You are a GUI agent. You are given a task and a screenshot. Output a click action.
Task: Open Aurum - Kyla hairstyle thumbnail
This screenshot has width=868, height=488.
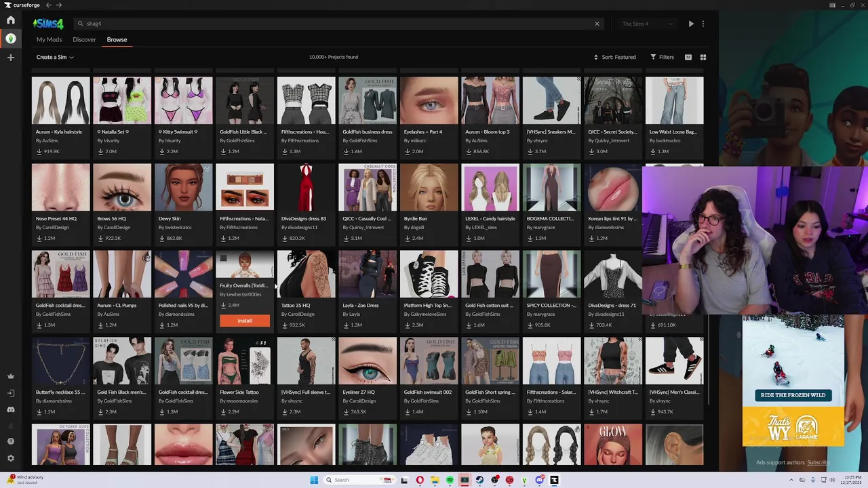click(x=60, y=100)
